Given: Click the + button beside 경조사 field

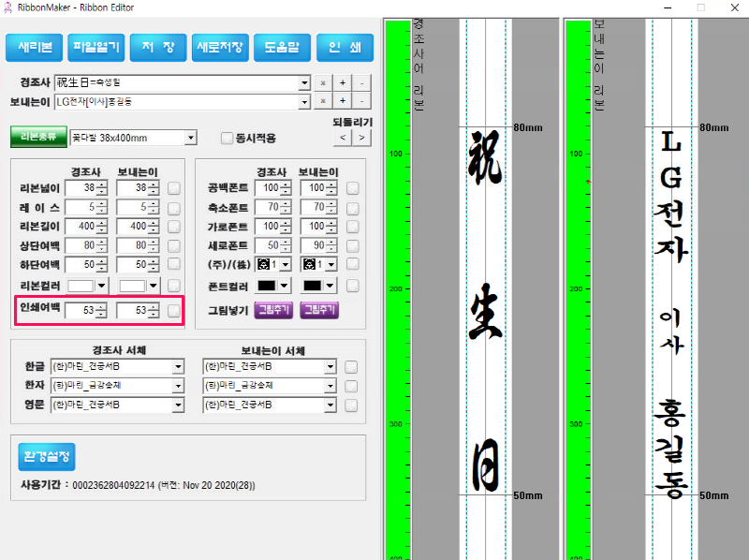Looking at the screenshot, I should click(x=343, y=82).
